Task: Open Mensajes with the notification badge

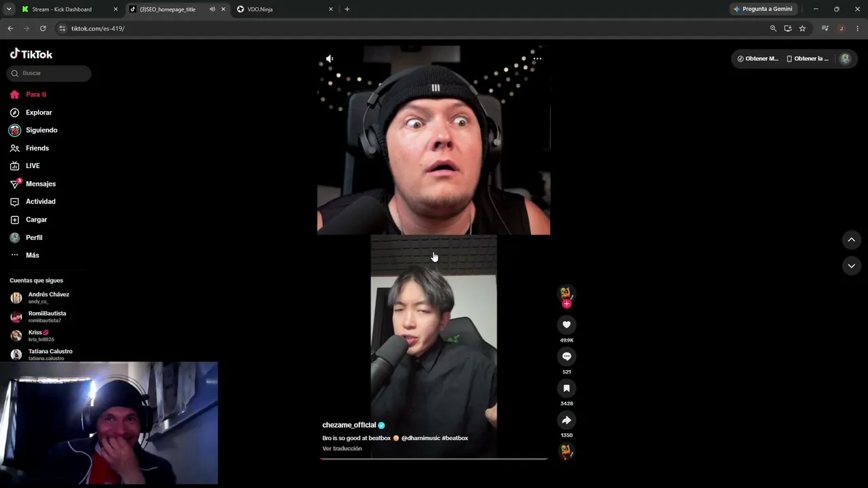Action: coord(33,184)
